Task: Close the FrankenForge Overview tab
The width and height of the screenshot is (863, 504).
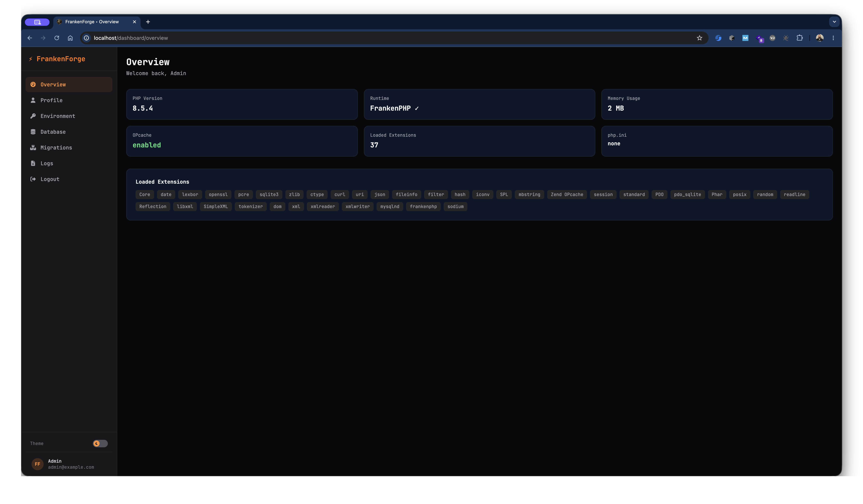Action: coord(135,22)
